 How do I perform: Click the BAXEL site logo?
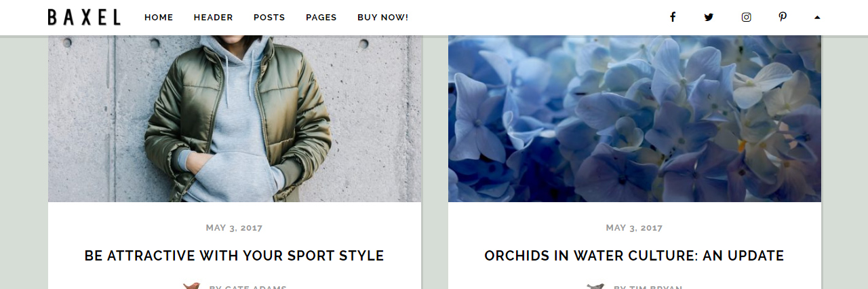tap(84, 17)
